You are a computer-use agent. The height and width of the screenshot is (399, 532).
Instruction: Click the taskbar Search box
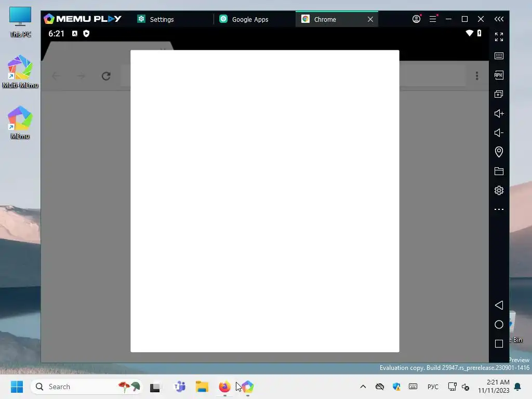tap(87, 387)
